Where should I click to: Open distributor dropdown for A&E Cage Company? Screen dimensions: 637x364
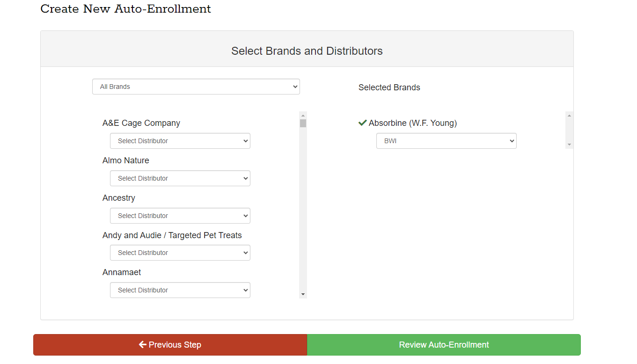pyautogui.click(x=180, y=141)
